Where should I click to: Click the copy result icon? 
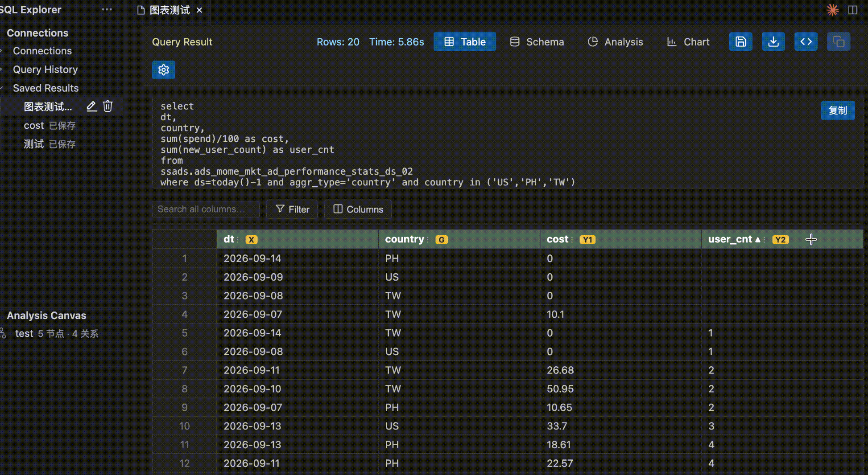[839, 41]
